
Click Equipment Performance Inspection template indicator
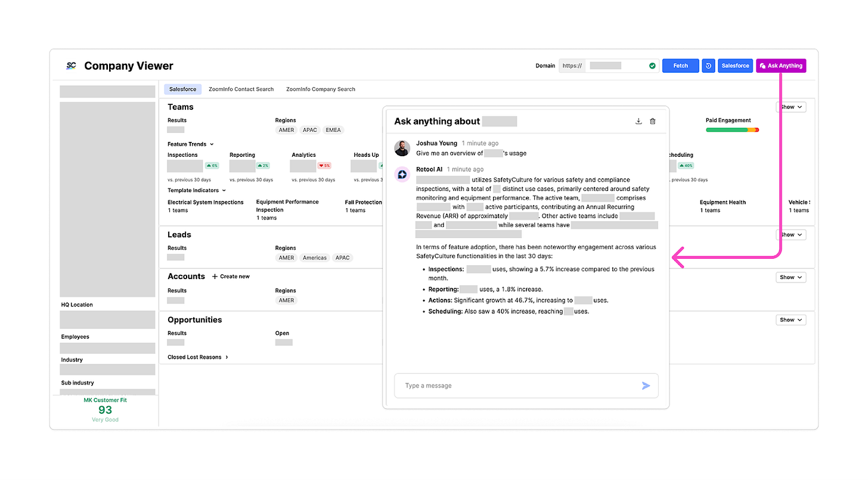287,206
